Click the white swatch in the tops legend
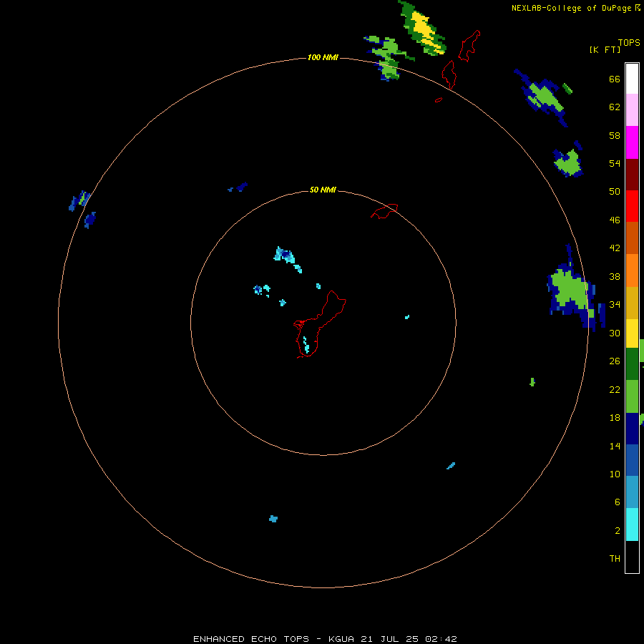The width and height of the screenshot is (644, 644). (632, 79)
